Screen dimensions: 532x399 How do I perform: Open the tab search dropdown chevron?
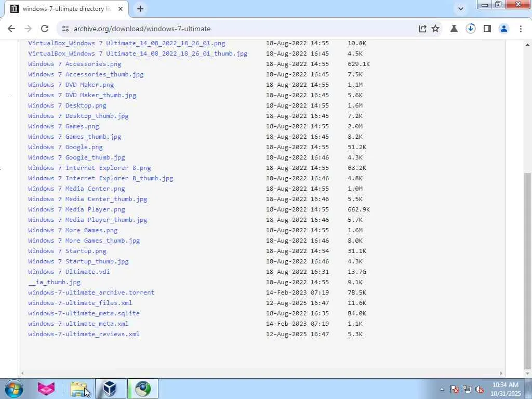461,9
